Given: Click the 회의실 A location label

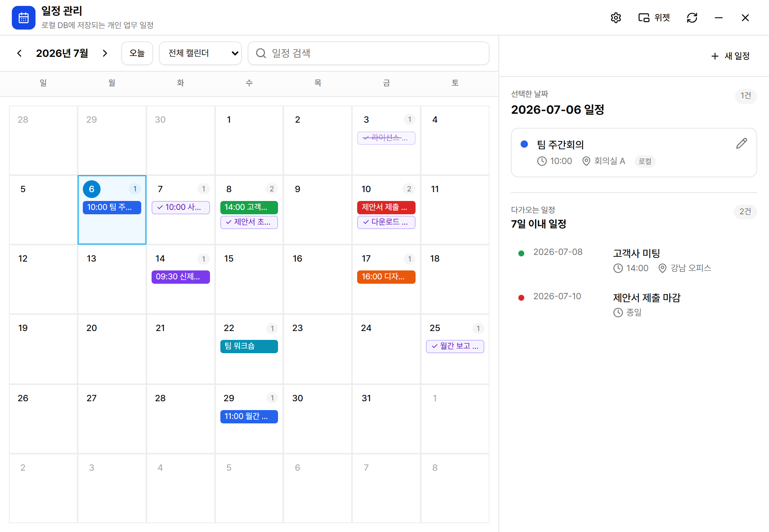Looking at the screenshot, I should click(609, 161).
